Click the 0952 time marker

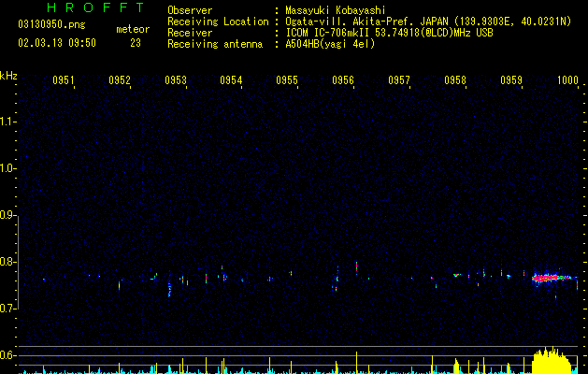(120, 80)
